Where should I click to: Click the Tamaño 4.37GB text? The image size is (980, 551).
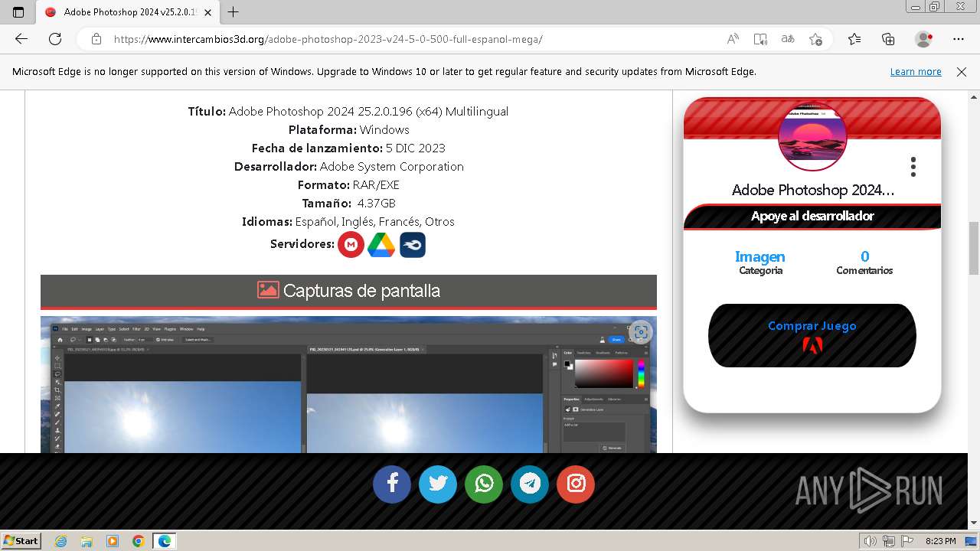(348, 203)
